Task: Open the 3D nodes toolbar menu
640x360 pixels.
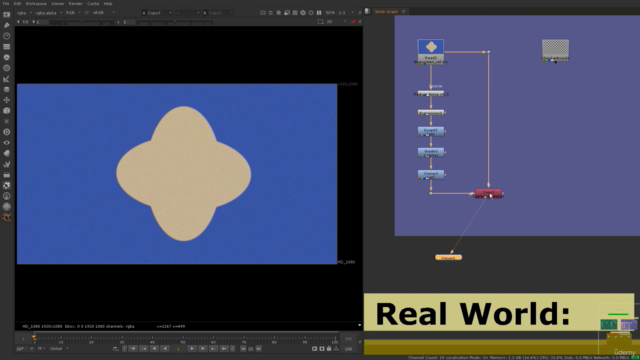Action: coord(7,111)
